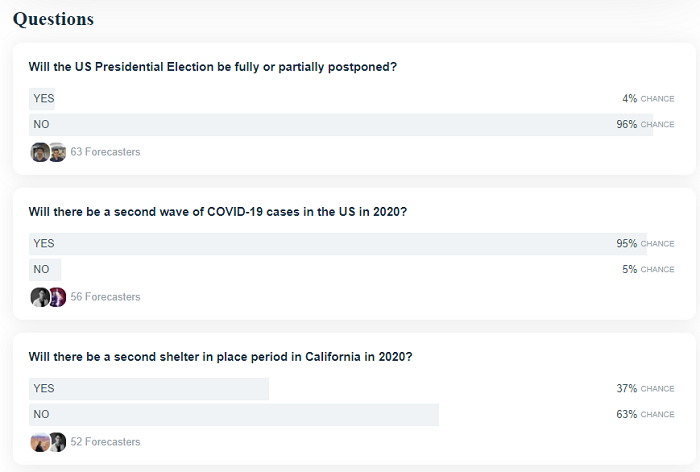700x472 pixels.
Task: Pick YES for California shelter in place question
Action: [x=352, y=389]
